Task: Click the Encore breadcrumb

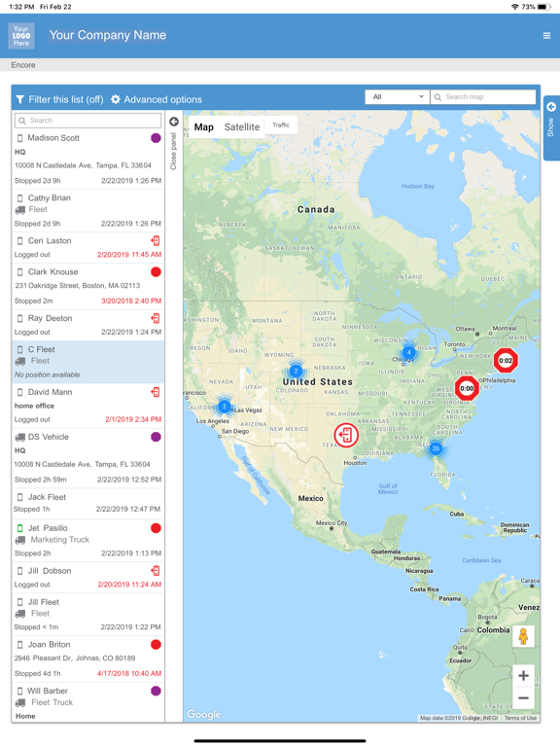Action: (23, 65)
